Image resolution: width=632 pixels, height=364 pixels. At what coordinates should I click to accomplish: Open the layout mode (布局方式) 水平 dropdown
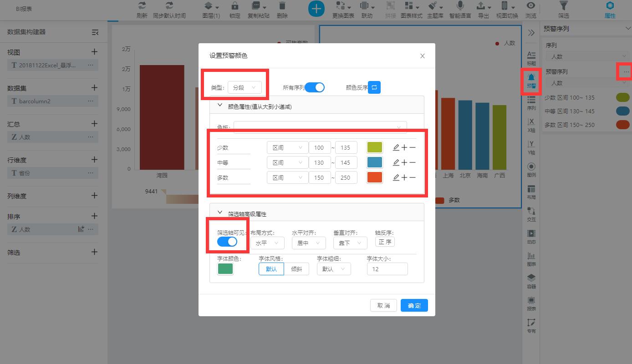click(267, 243)
